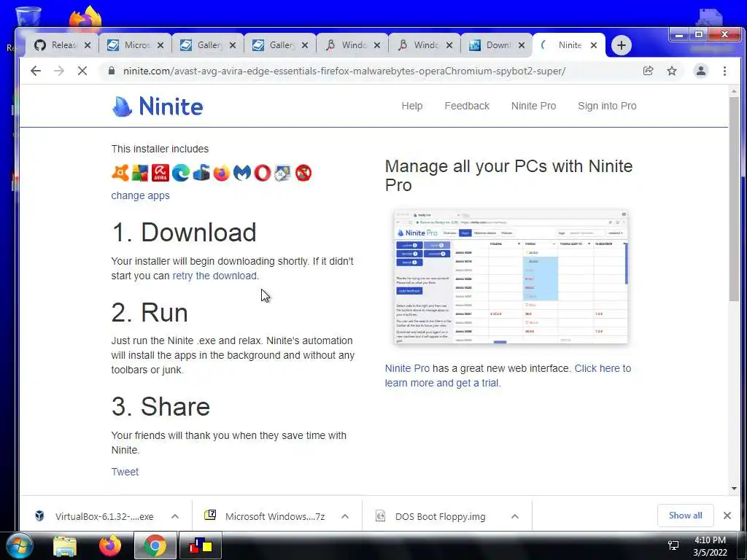Click the Spybot icon
Screen dimensions: 747x560
282,173
